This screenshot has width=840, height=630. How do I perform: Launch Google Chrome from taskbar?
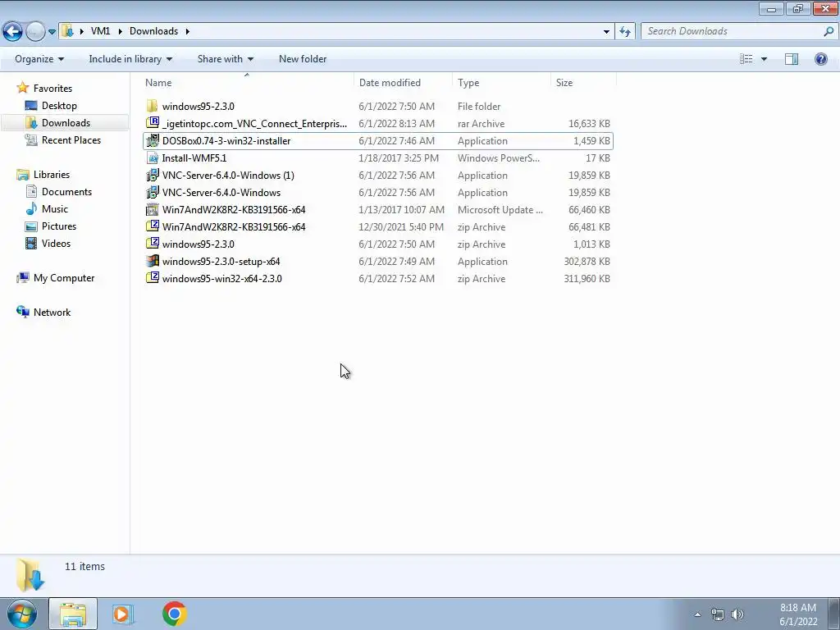pyautogui.click(x=174, y=614)
